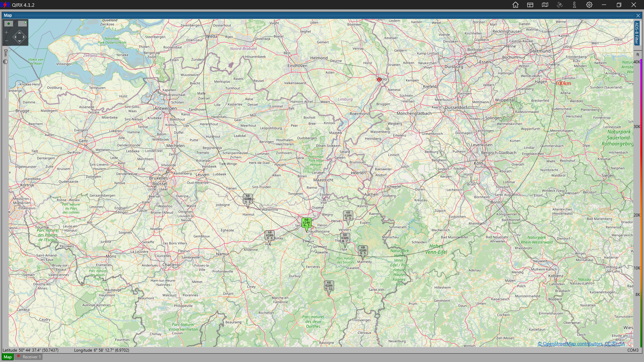This screenshot has width=644, height=362.
Task: Switch to the Receiver 1 tab
Action: [x=30, y=357]
